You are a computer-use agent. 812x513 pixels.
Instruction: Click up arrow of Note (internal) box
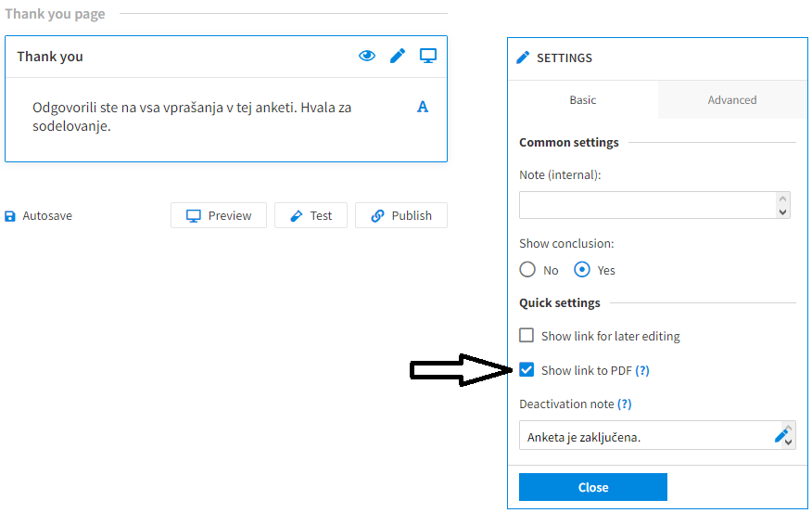point(782,199)
